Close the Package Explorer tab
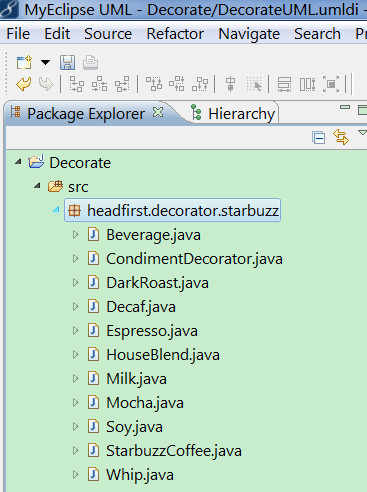The width and height of the screenshot is (367, 492). click(x=158, y=112)
